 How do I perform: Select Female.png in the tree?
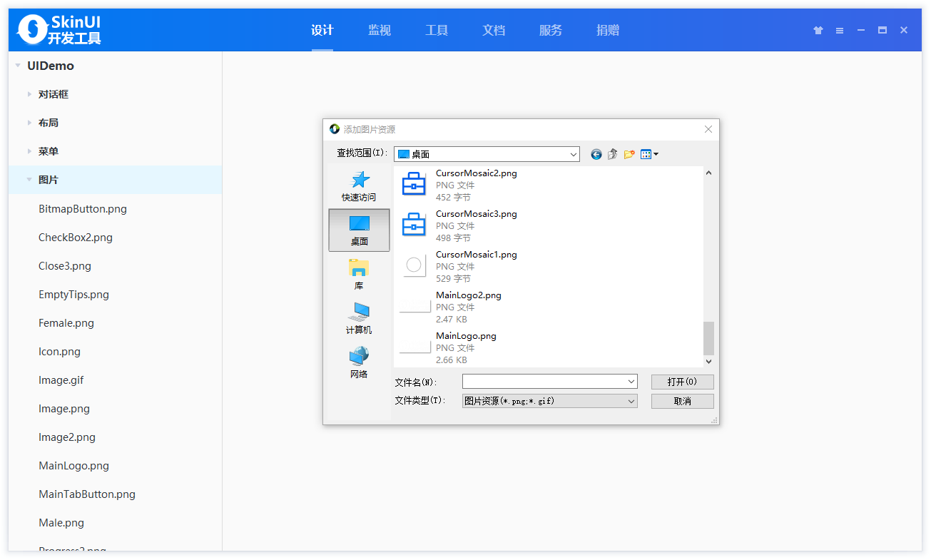[66, 323]
